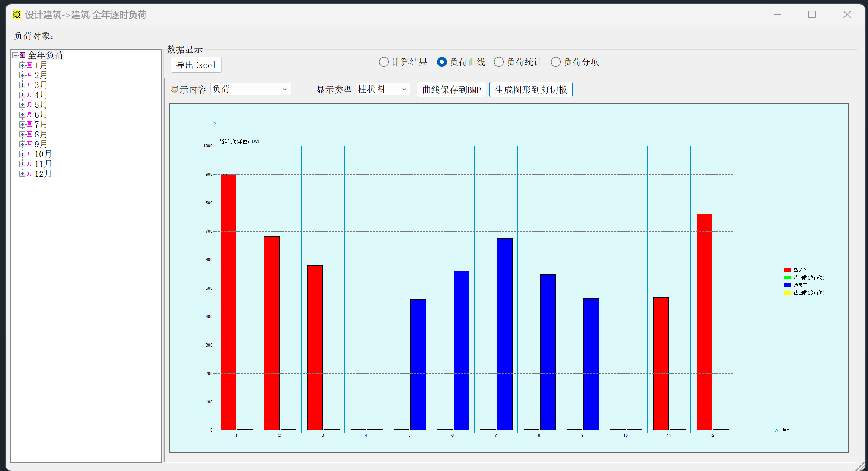Select the 11月 item in the tree

pyautogui.click(x=43, y=164)
